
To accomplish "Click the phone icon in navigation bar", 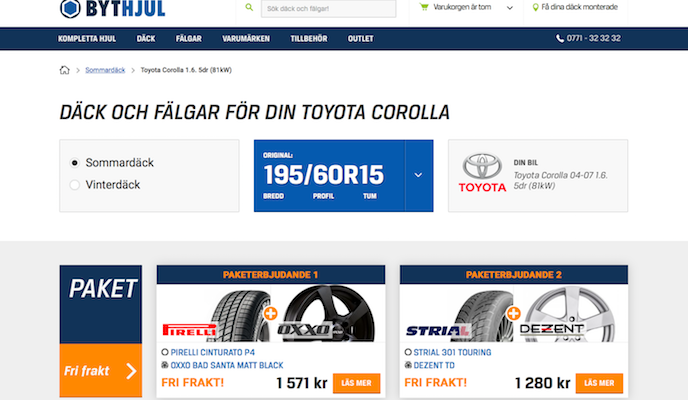I will click(x=560, y=38).
